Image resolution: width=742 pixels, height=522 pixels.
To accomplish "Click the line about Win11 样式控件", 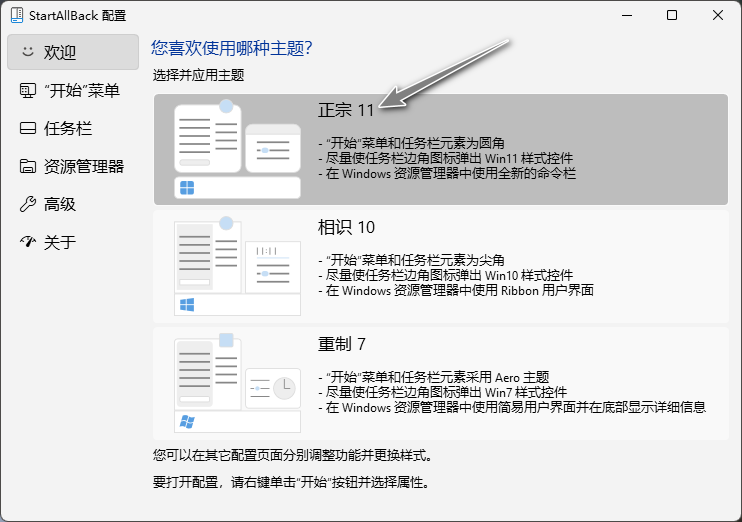I will 446,158.
